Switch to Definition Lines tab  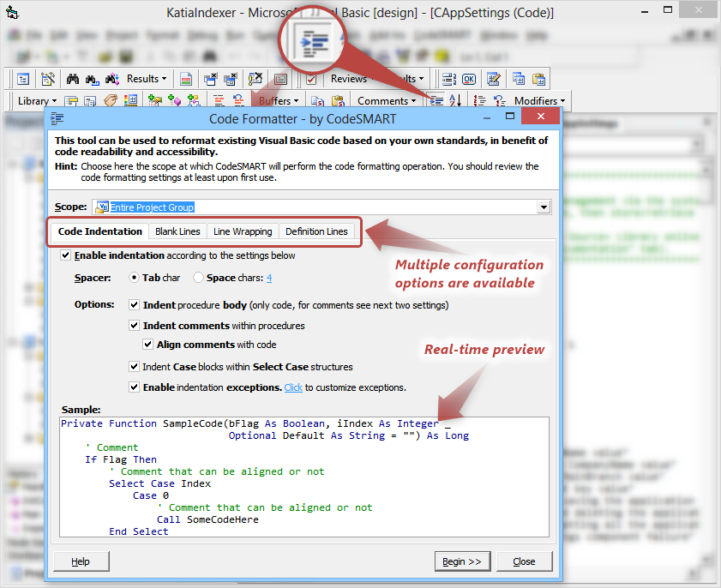tap(316, 231)
